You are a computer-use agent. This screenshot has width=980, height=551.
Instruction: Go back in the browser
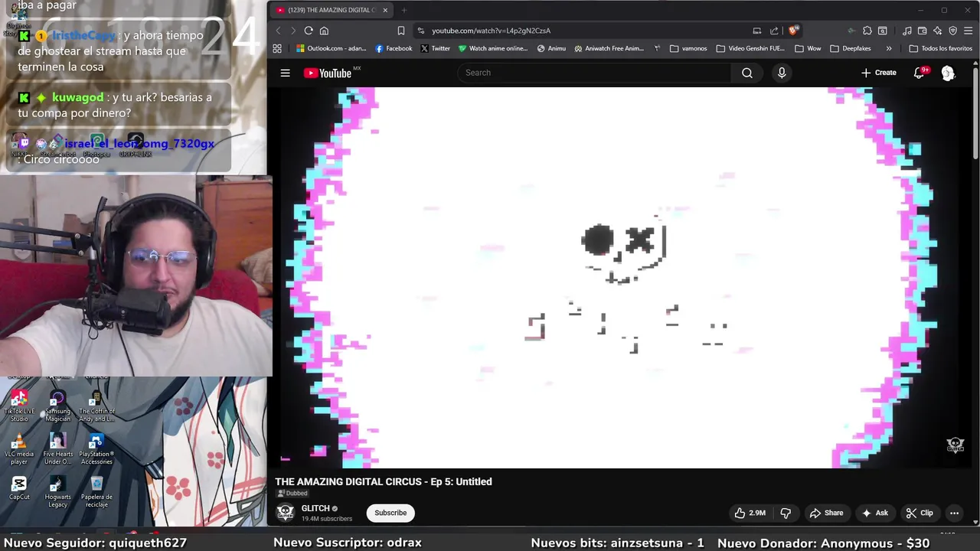pyautogui.click(x=278, y=31)
